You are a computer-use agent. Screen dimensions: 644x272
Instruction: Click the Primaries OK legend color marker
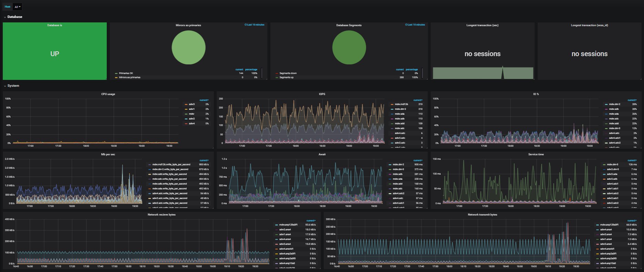click(x=116, y=73)
